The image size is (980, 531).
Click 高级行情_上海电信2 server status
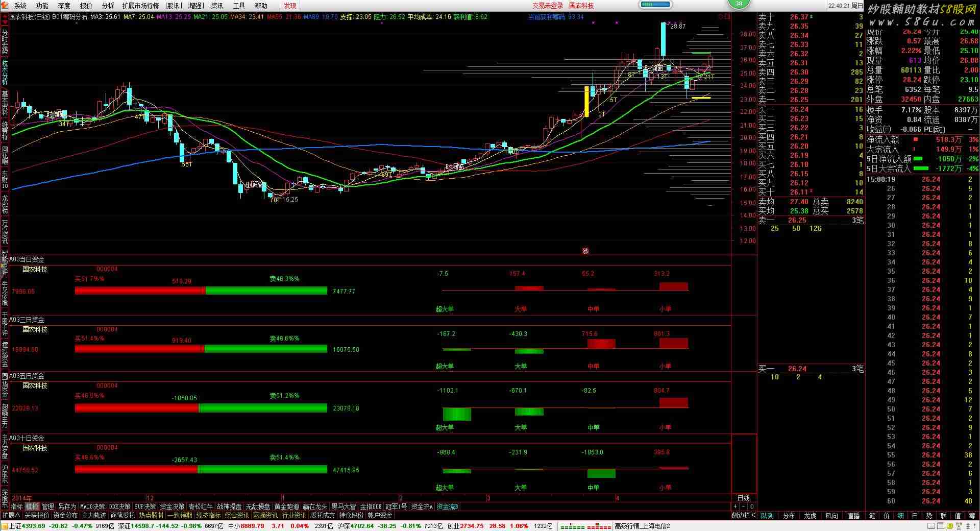(x=642, y=526)
